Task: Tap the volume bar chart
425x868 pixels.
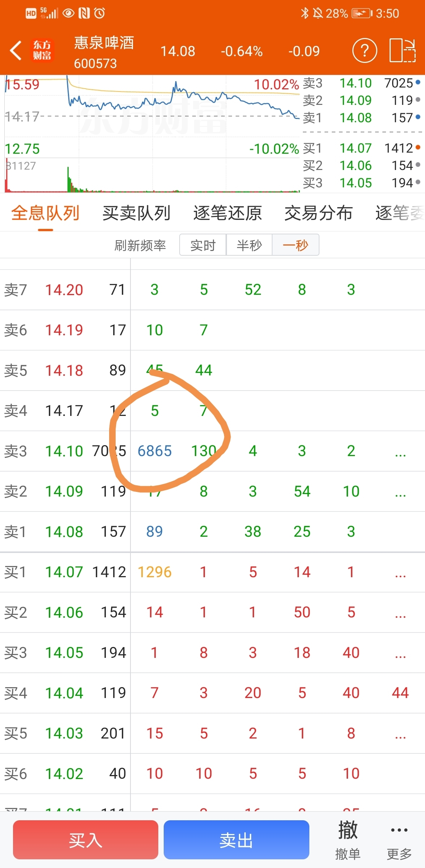Action: [x=152, y=175]
